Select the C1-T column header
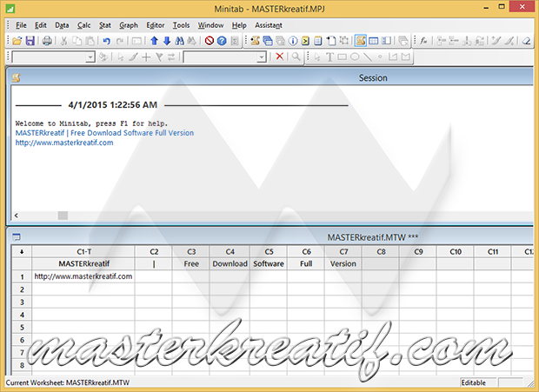This screenshot has width=539, height=392. point(83,252)
